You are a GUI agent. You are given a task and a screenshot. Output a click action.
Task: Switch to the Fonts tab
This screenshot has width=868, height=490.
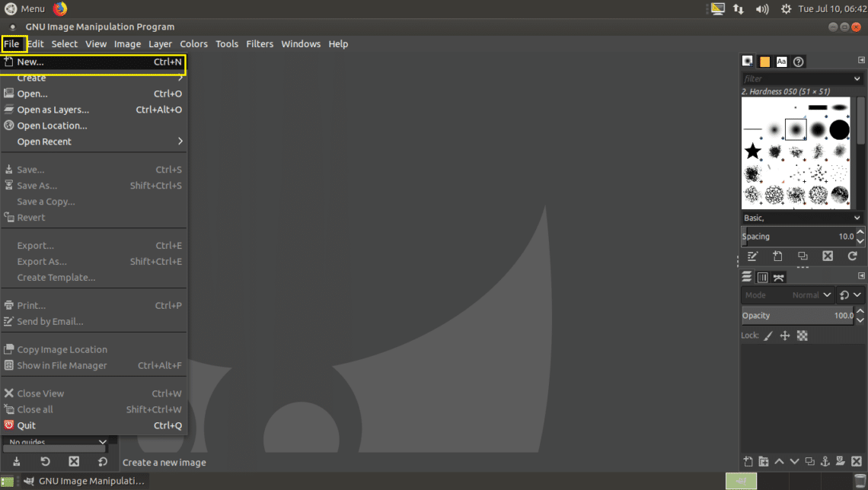coord(781,62)
